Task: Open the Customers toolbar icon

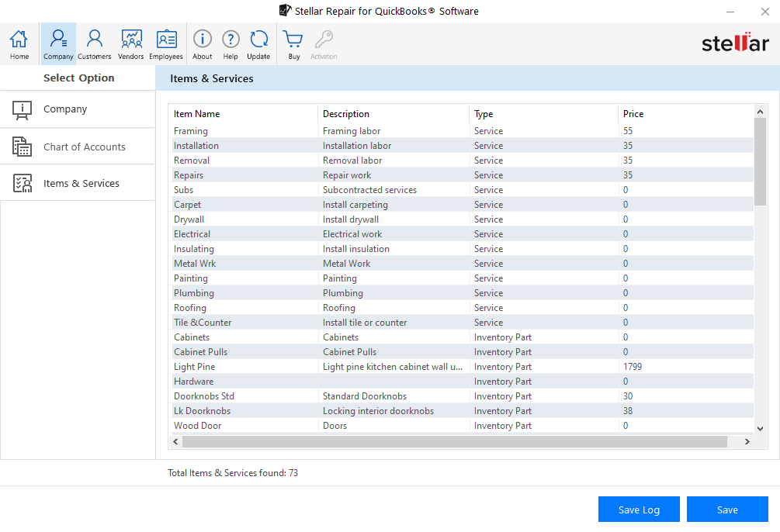Action: click(94, 43)
